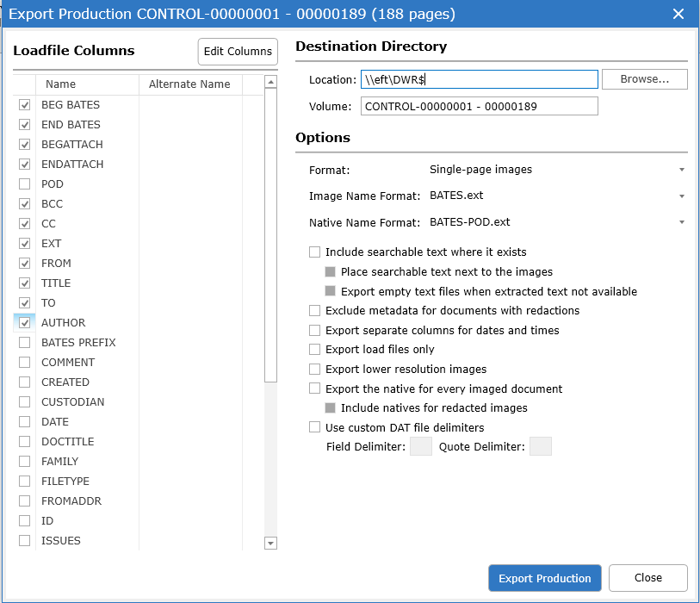Toggle Export empty text files option
Screen dimensions: 700x603
(331, 291)
